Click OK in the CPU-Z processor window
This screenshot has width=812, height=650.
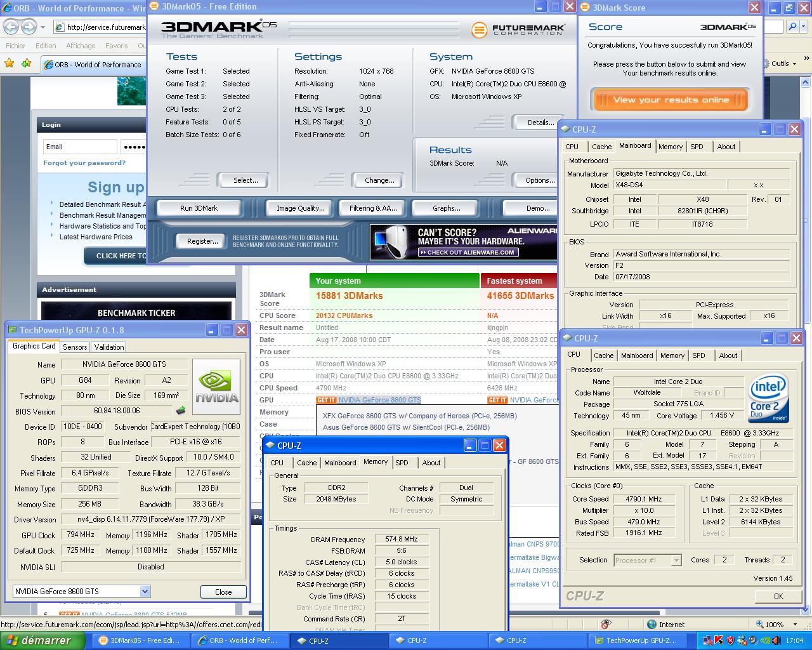[778, 596]
